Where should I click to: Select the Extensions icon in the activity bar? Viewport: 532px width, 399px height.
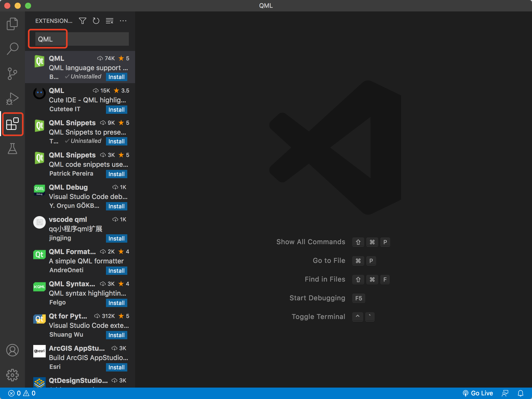pyautogui.click(x=12, y=124)
